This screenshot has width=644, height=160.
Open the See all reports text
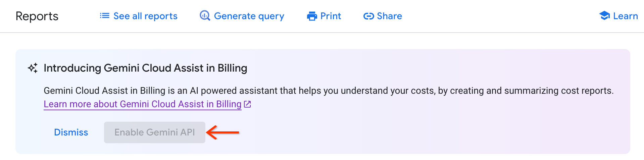tap(145, 16)
